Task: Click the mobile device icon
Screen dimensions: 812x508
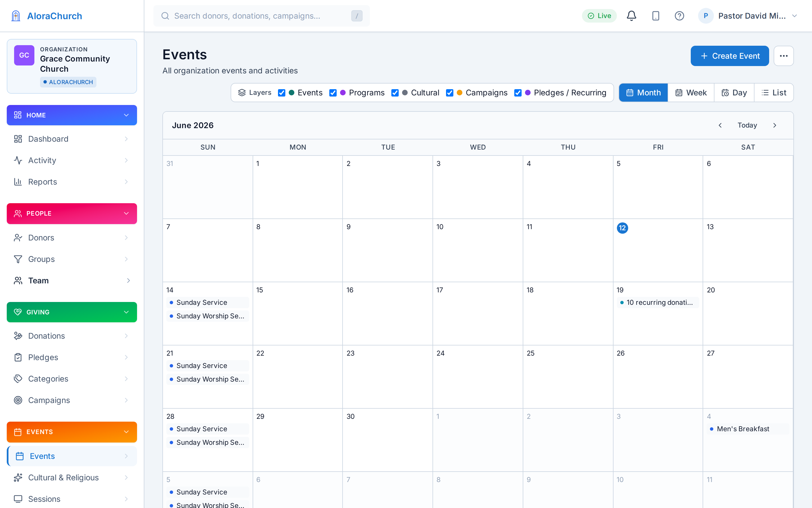Action: point(656,16)
